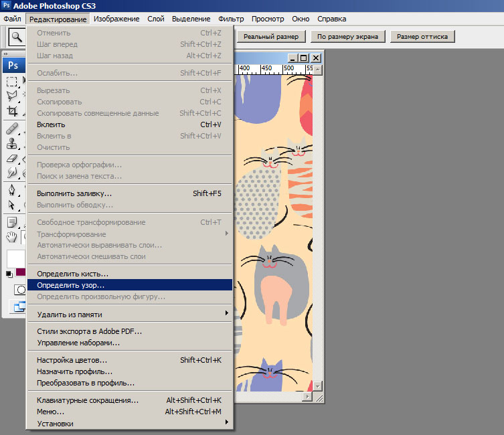Click document window scroll up arrow
Screen dimensions: 504x435
tap(317, 70)
